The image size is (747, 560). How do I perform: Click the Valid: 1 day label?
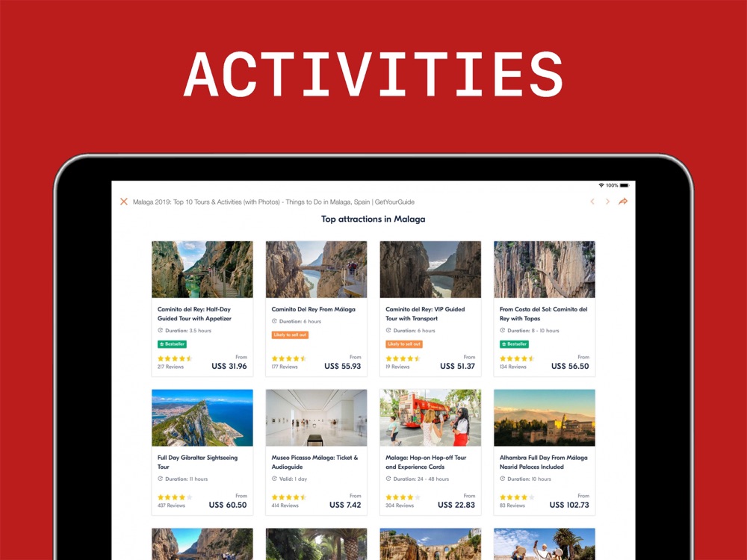click(289, 479)
